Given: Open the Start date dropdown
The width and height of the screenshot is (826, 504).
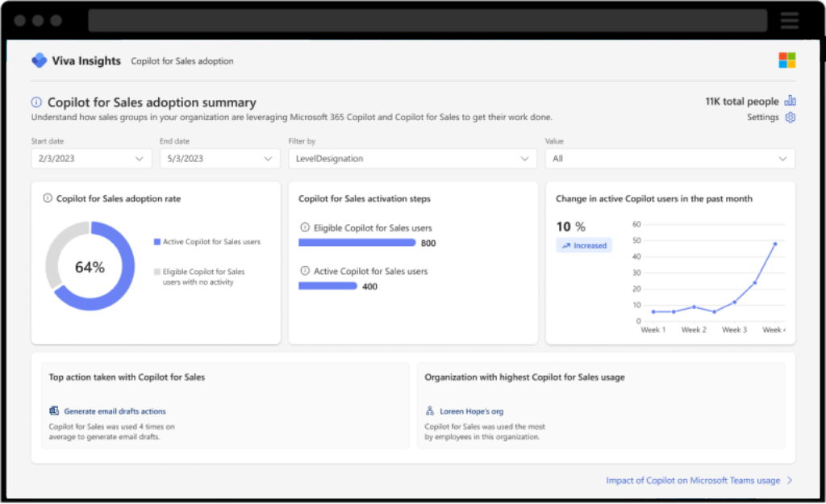Looking at the screenshot, I should click(92, 159).
